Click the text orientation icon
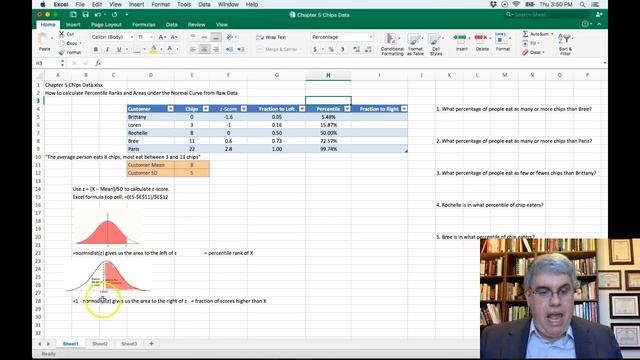 point(230,37)
